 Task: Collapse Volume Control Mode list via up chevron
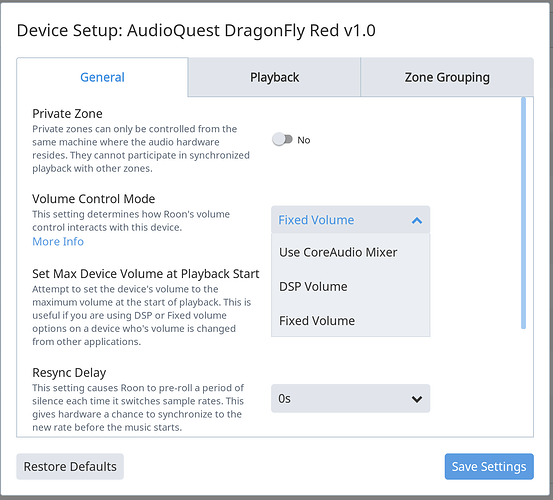pyautogui.click(x=417, y=221)
